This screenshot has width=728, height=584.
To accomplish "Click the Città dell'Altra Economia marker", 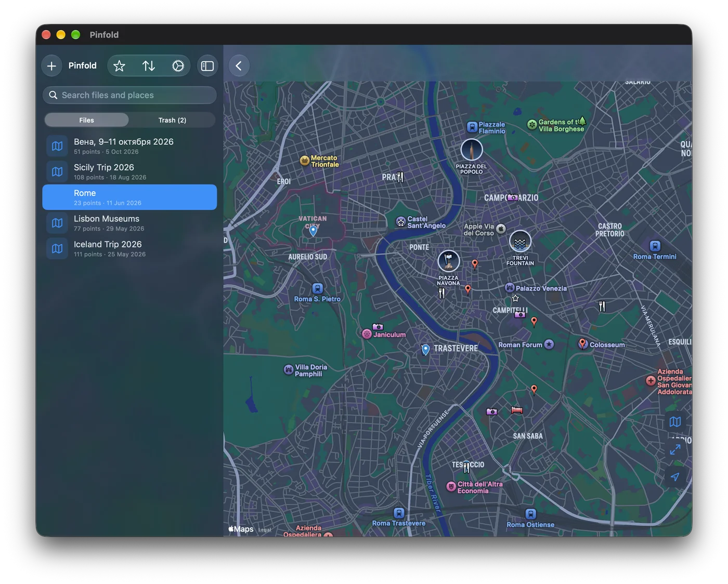I will tap(451, 486).
